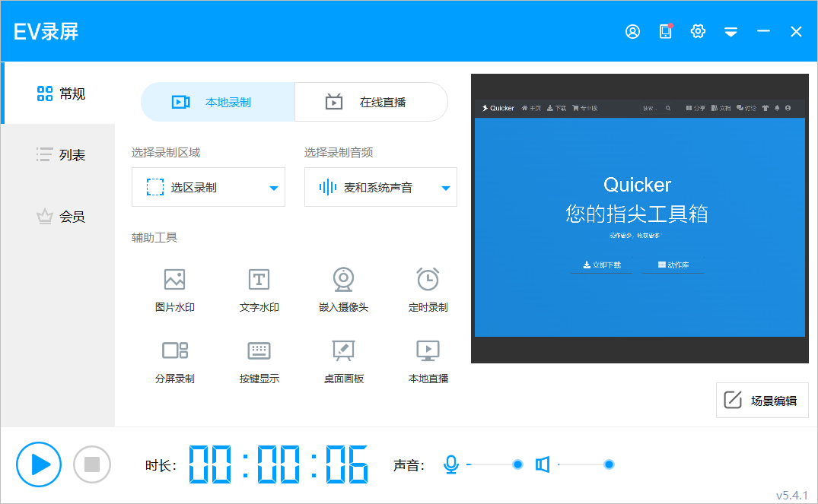Open the 定时录制 timer tool

(428, 290)
